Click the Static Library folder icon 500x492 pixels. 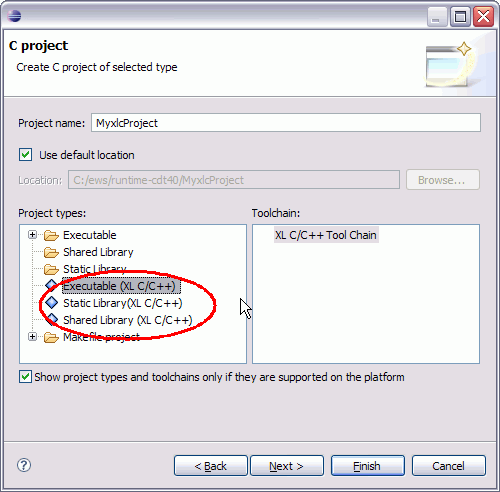click(51, 269)
